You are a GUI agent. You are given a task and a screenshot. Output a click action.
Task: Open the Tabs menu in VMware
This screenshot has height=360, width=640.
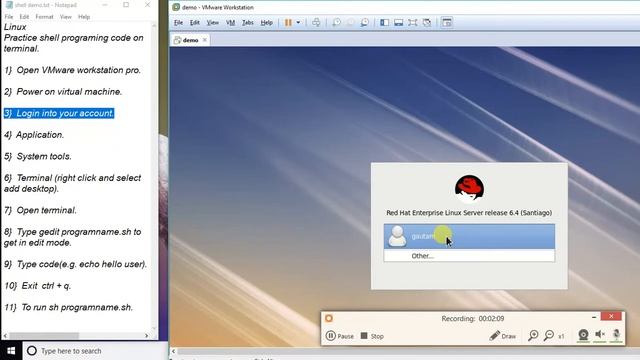coord(248,23)
